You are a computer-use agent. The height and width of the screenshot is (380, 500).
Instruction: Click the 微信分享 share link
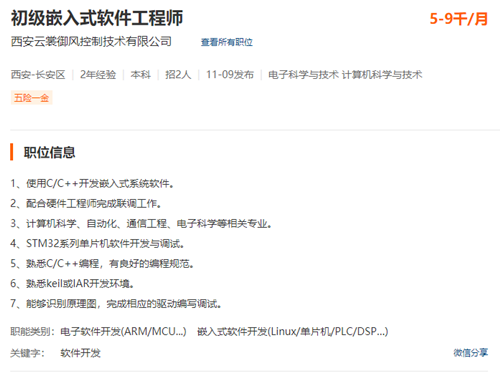click(x=470, y=353)
